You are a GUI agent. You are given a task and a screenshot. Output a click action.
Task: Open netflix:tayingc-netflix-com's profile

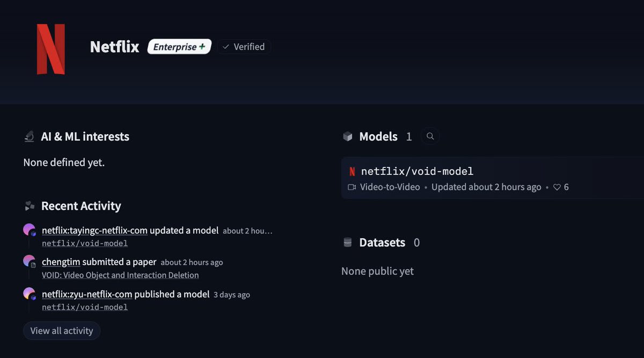[94, 230]
